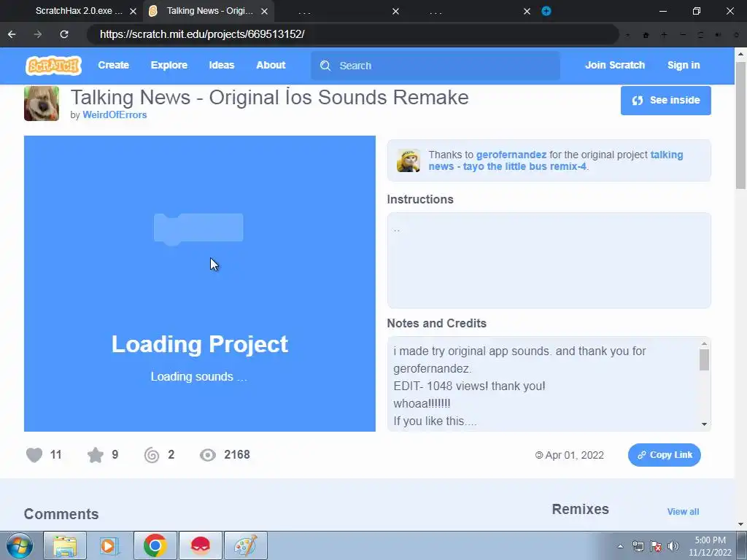Close the Talking News tab
747x560 pixels.
264,11
